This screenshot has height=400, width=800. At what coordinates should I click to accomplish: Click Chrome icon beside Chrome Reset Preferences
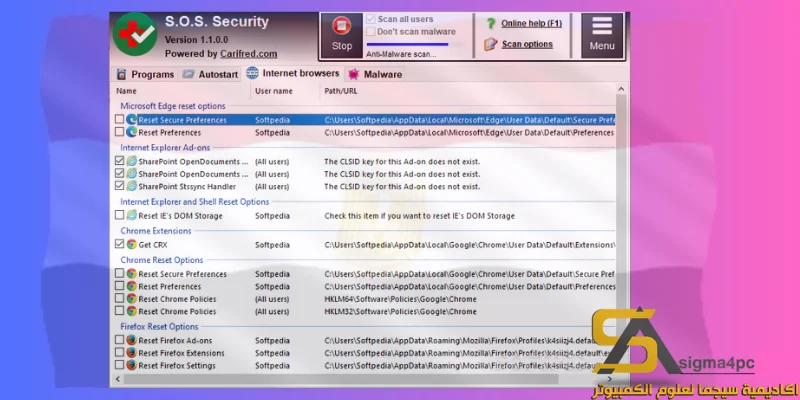[x=132, y=286]
